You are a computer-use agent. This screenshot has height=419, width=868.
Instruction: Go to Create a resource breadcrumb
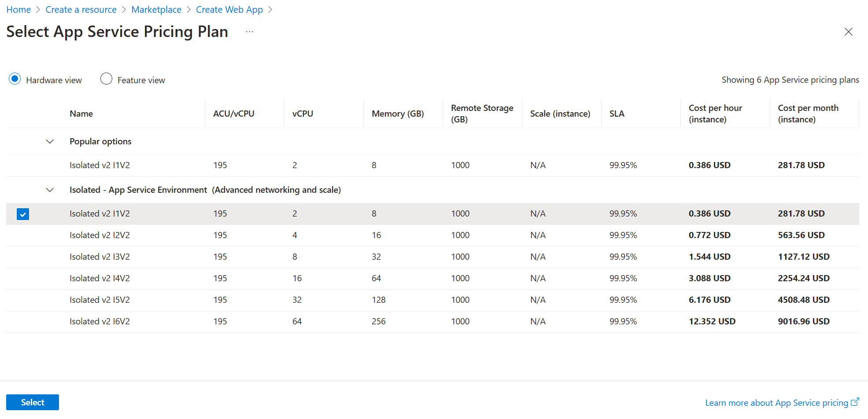click(81, 9)
